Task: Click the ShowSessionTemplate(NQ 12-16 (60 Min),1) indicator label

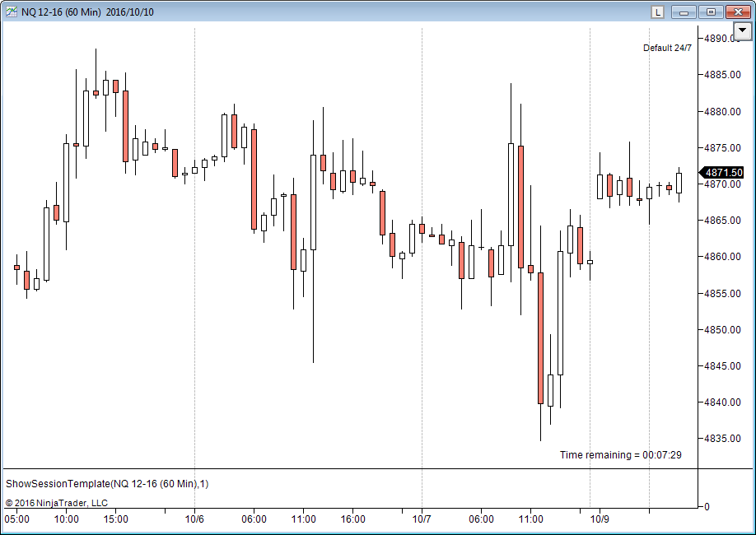Action: [107, 483]
